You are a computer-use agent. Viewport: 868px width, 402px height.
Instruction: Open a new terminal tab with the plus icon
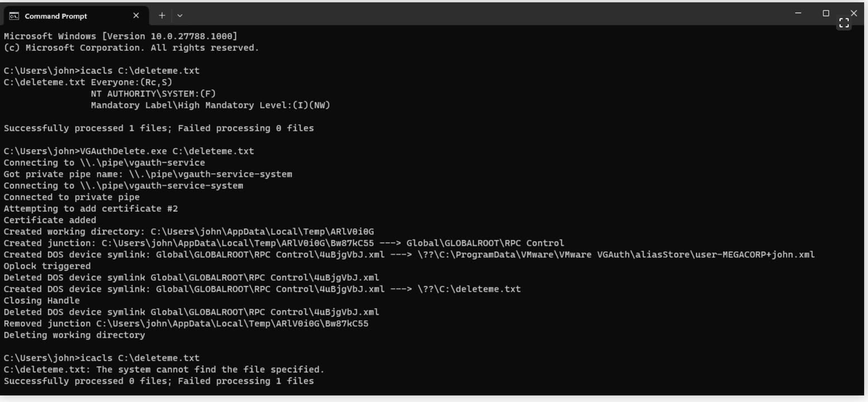pos(161,16)
